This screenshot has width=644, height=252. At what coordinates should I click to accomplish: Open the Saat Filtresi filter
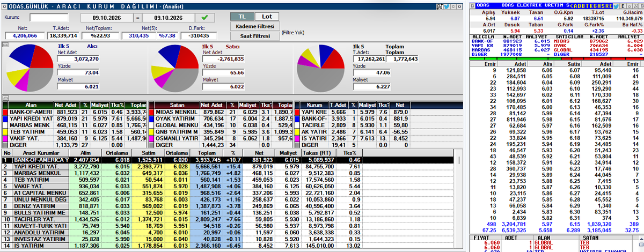pos(255,36)
